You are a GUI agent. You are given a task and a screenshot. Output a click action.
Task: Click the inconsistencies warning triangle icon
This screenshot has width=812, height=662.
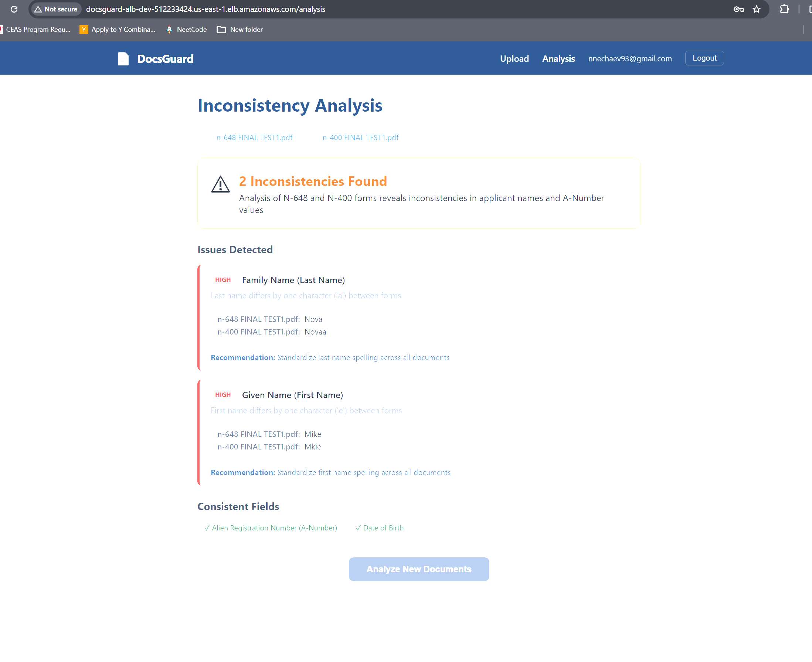point(220,184)
